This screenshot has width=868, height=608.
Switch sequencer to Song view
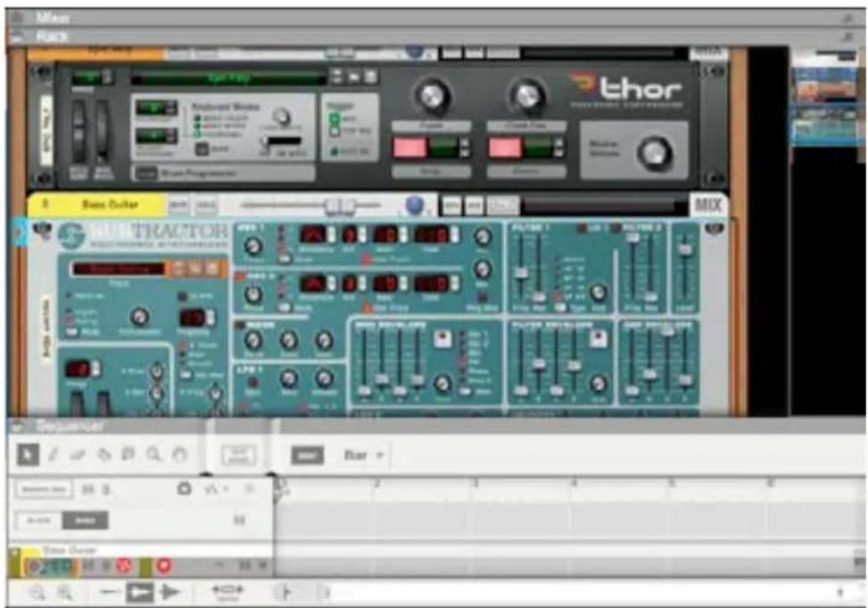85,521
